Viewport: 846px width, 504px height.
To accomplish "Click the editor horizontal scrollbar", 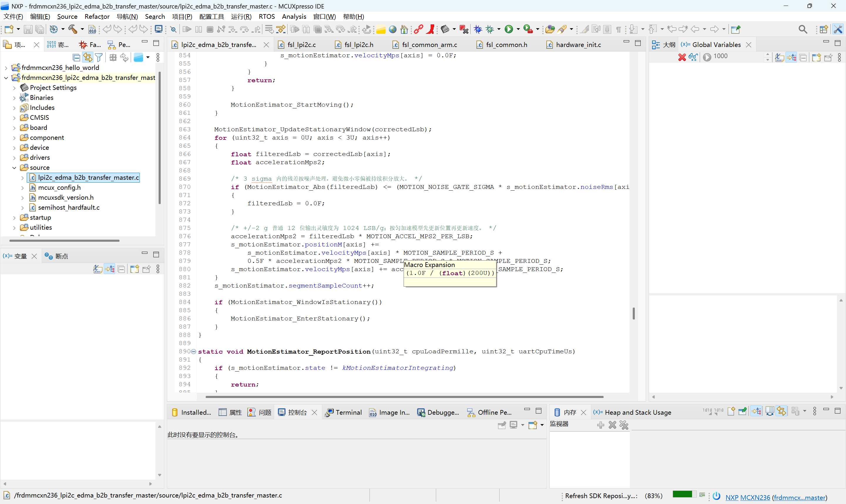I will [404, 397].
